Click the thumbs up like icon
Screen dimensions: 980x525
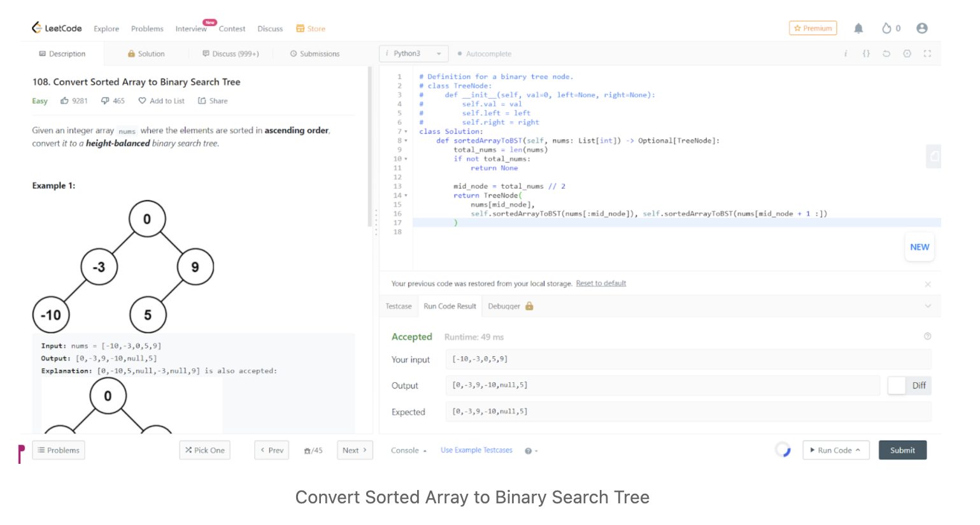pyautogui.click(x=64, y=101)
